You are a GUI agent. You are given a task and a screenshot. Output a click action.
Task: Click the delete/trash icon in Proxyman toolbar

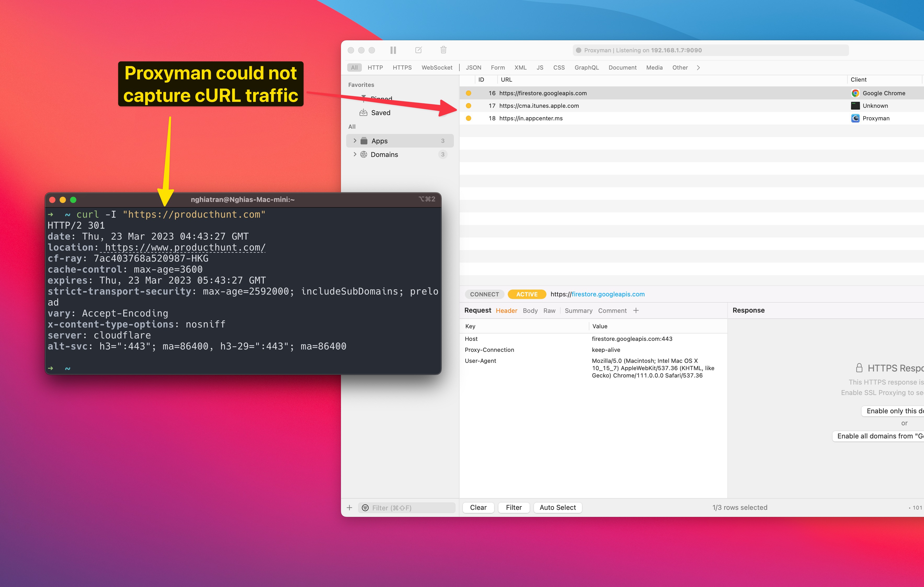443,50
